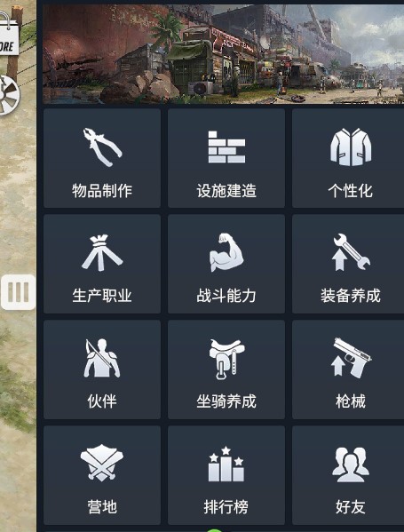Select 坐骑养成 saddle icon

pos(226,359)
